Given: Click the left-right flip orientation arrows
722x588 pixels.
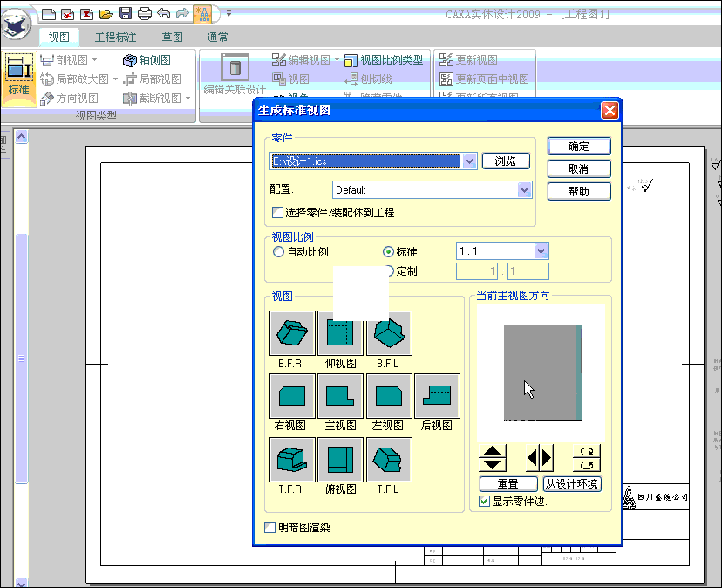Looking at the screenshot, I should tap(539, 458).
